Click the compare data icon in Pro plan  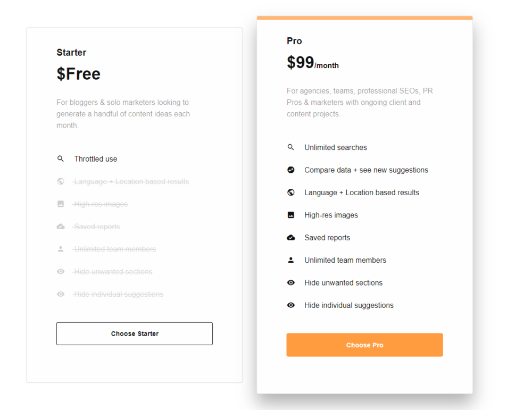[290, 170]
